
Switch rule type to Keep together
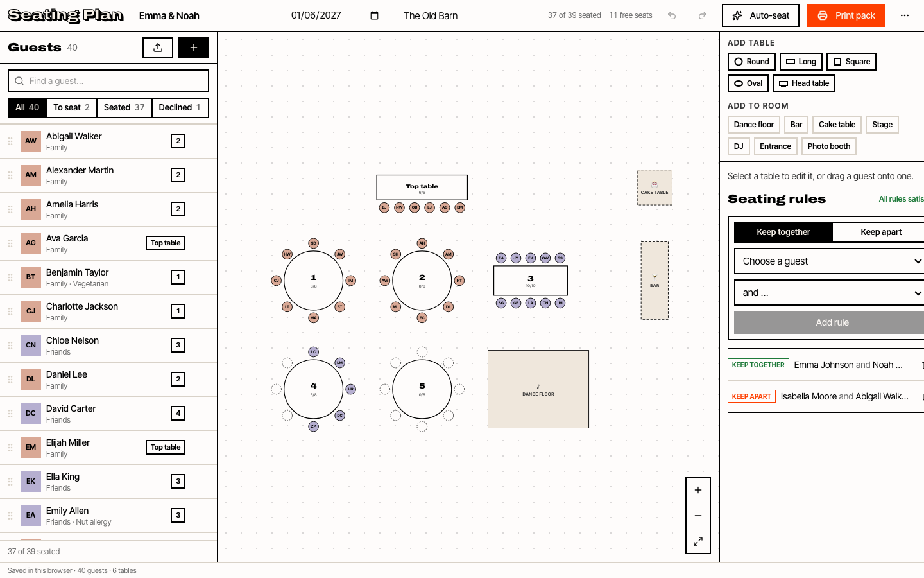pos(783,232)
